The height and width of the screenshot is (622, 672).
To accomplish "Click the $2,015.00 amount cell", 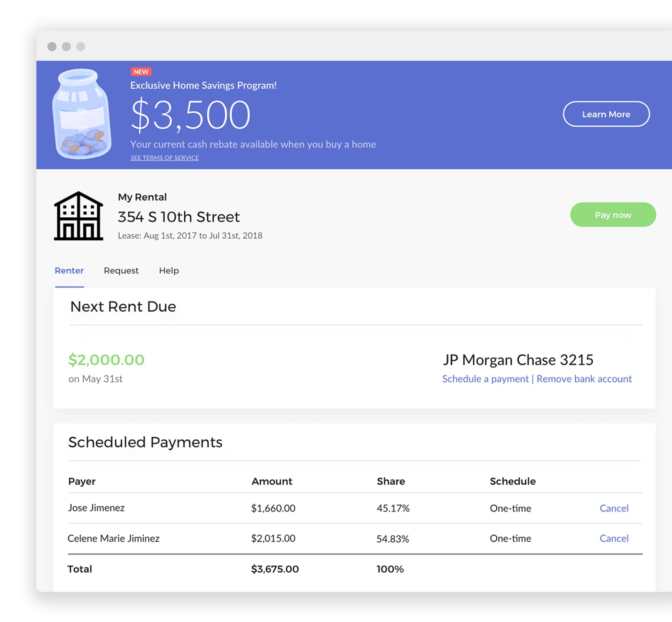I will coord(273,538).
